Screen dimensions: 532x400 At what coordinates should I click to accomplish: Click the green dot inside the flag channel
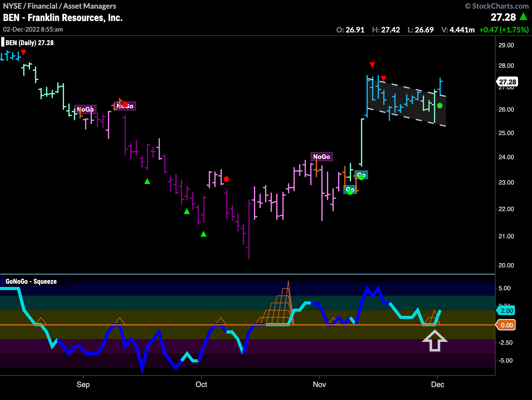pos(440,106)
